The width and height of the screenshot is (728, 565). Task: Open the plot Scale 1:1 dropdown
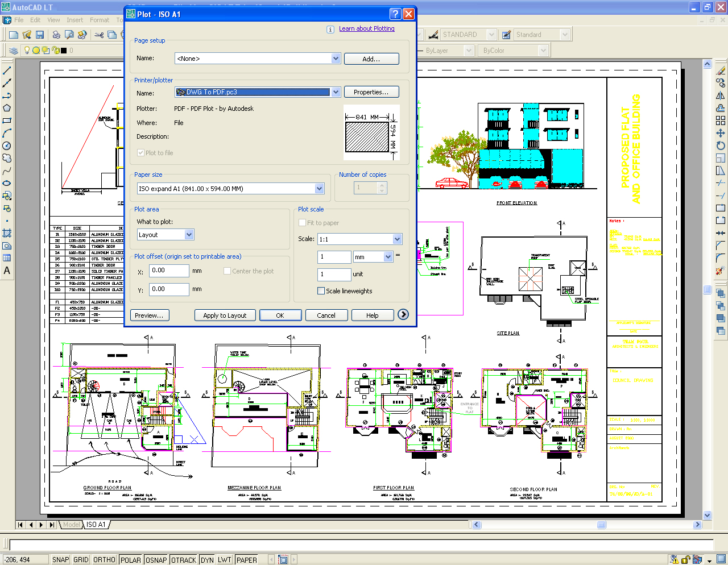tap(397, 239)
